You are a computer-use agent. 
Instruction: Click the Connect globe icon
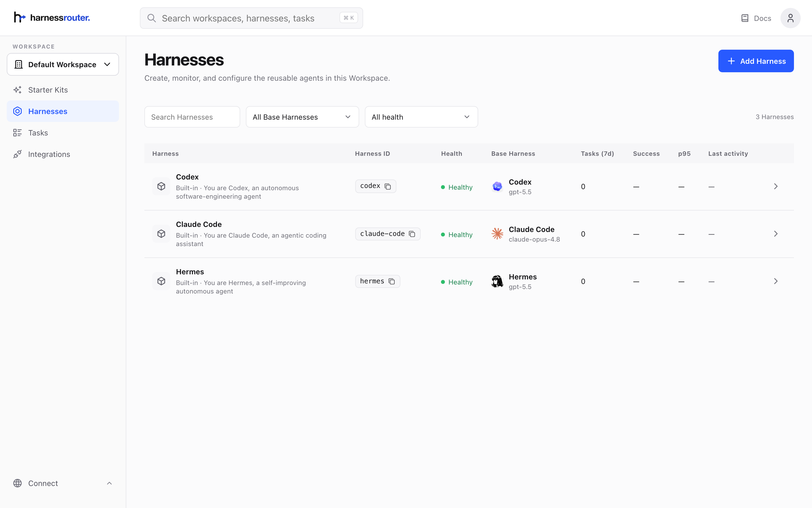tap(17, 483)
